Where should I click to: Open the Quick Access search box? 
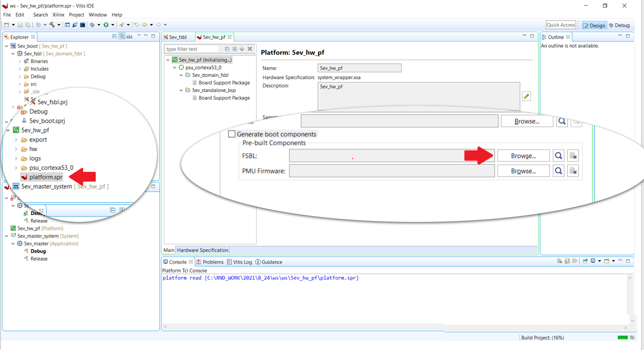(x=561, y=25)
